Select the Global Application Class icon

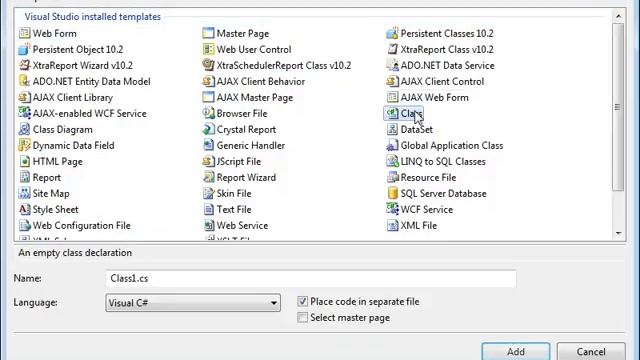392,145
